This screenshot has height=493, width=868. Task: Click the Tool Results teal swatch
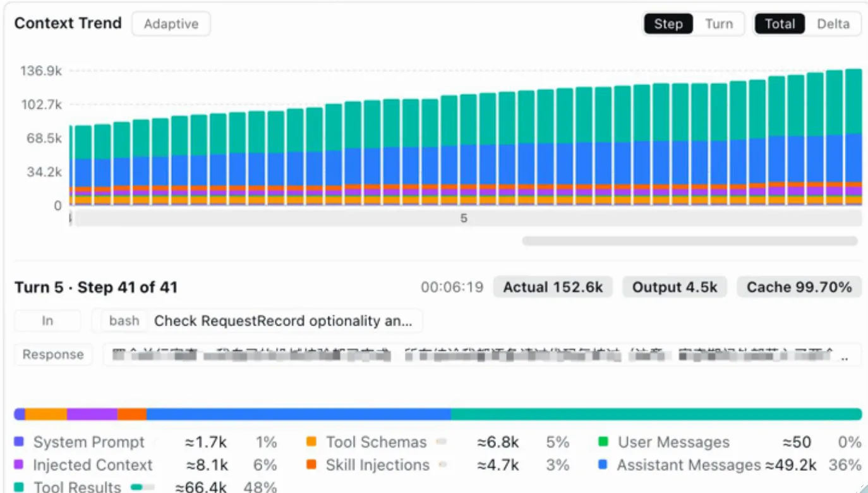pos(19,487)
